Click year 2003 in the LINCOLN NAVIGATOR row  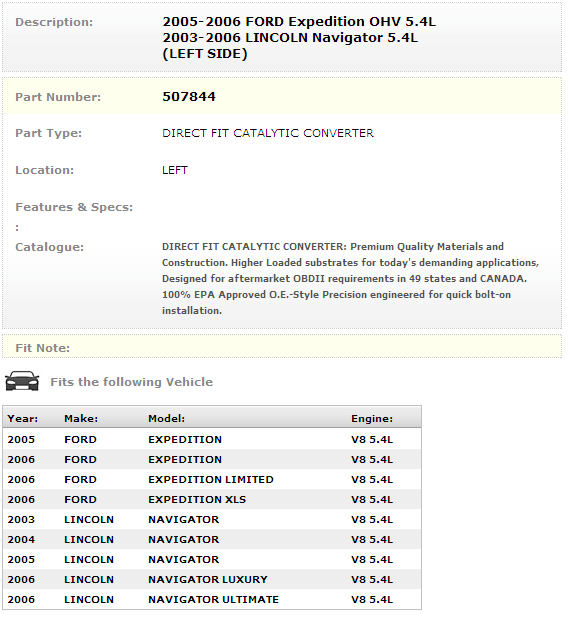click(x=21, y=520)
